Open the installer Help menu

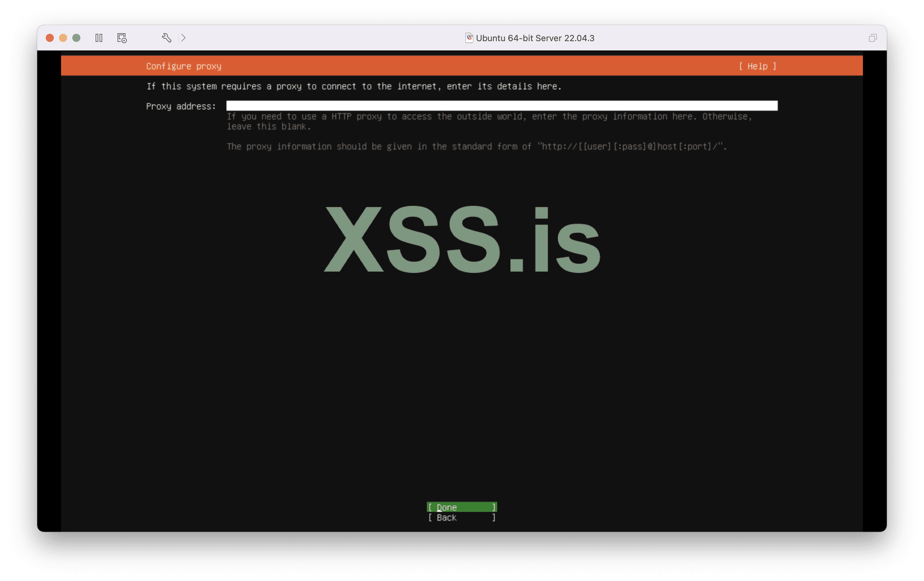757,66
